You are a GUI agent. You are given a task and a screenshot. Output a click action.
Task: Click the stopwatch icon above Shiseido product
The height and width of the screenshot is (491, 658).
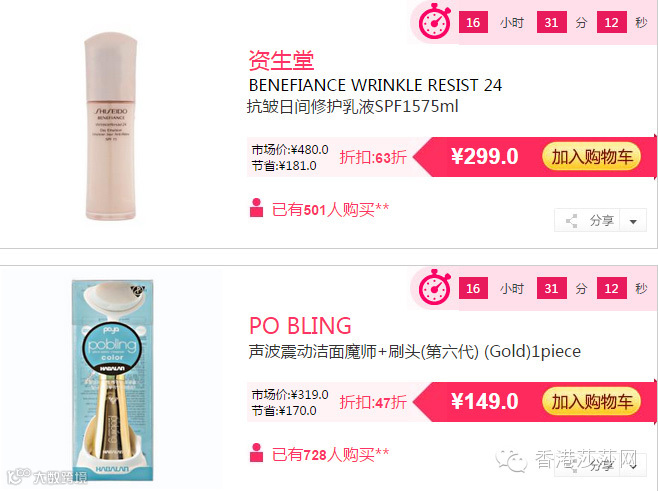coord(434,22)
